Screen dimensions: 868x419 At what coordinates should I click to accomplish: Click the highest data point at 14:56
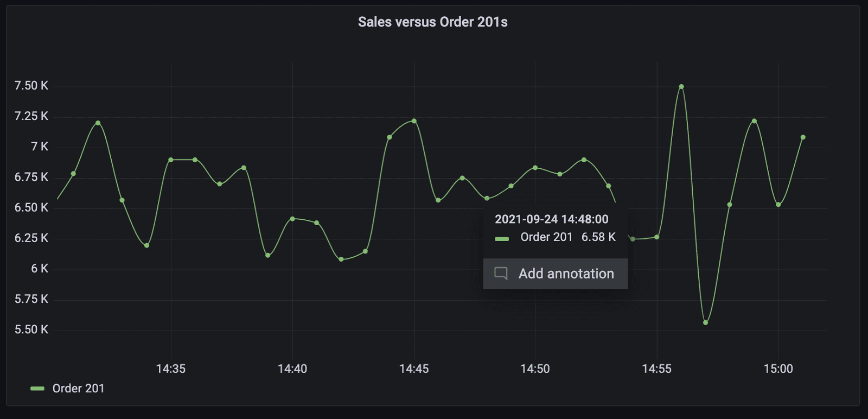pyautogui.click(x=681, y=87)
